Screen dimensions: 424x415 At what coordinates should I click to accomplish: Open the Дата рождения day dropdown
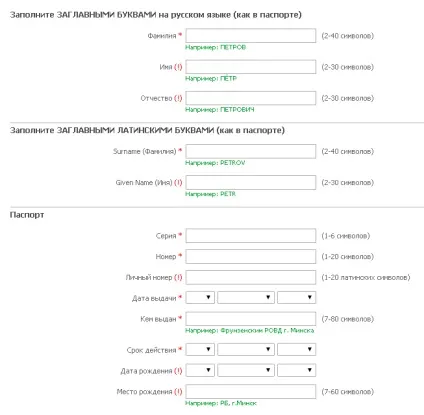click(200, 370)
